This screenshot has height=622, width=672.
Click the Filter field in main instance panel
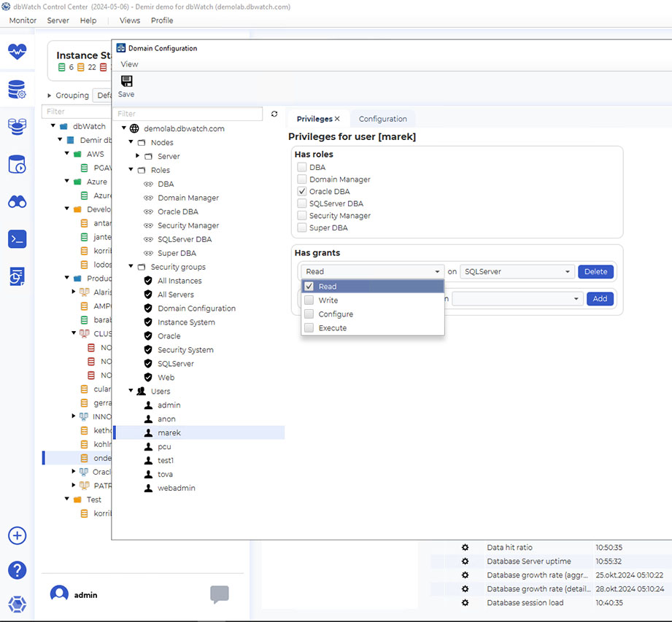point(75,112)
